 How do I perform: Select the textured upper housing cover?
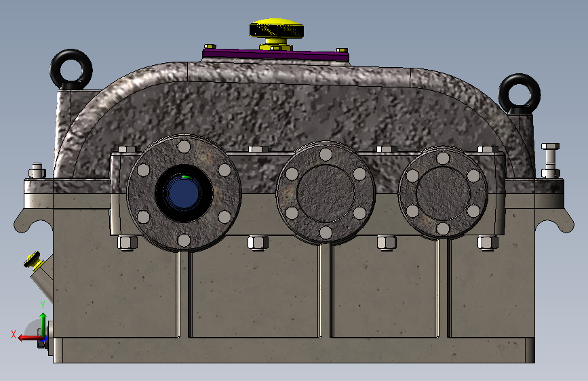click(x=292, y=113)
